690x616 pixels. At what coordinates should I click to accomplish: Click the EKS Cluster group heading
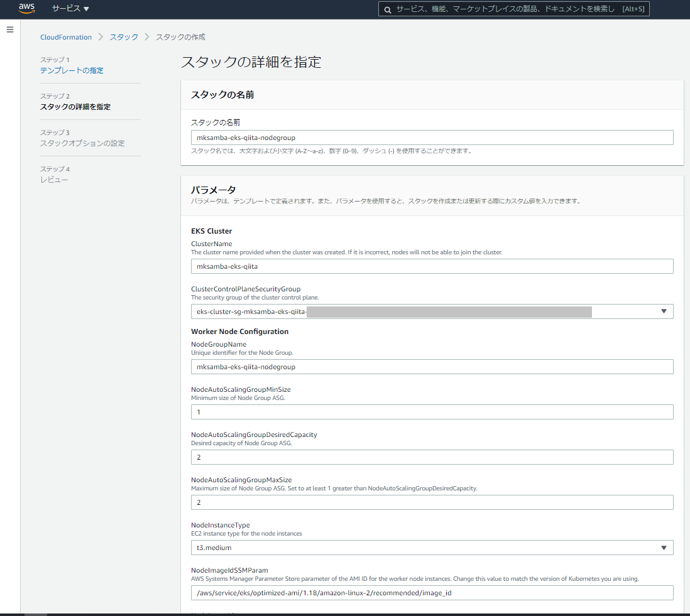click(x=211, y=231)
